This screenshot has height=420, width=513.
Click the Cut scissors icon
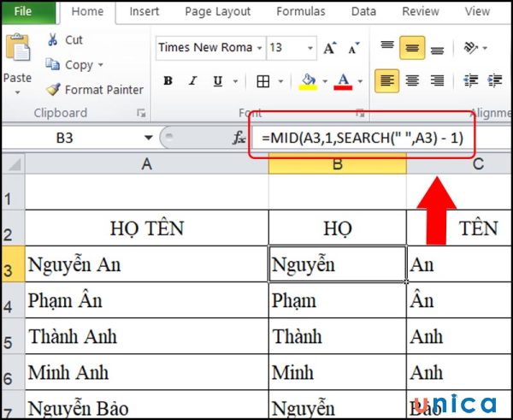pos(52,40)
